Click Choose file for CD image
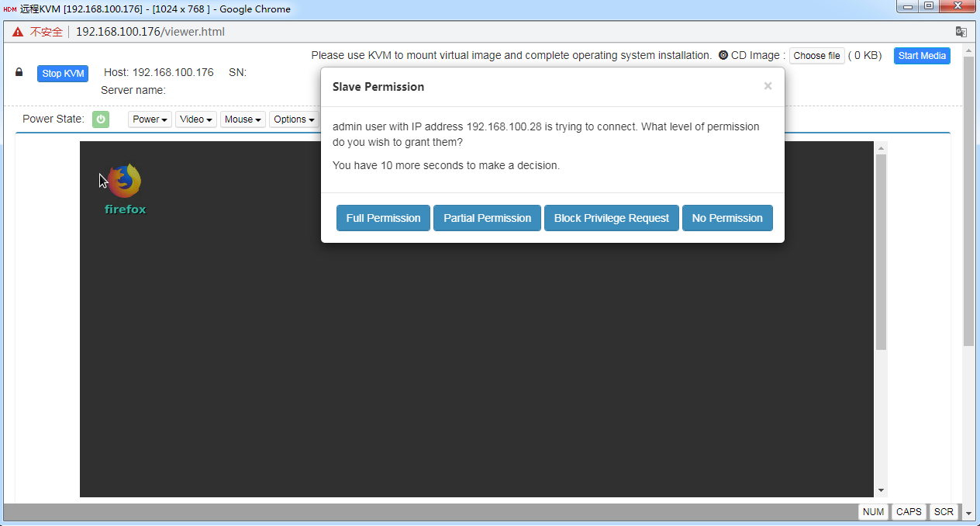Screen dimensions: 980x526 pos(816,56)
